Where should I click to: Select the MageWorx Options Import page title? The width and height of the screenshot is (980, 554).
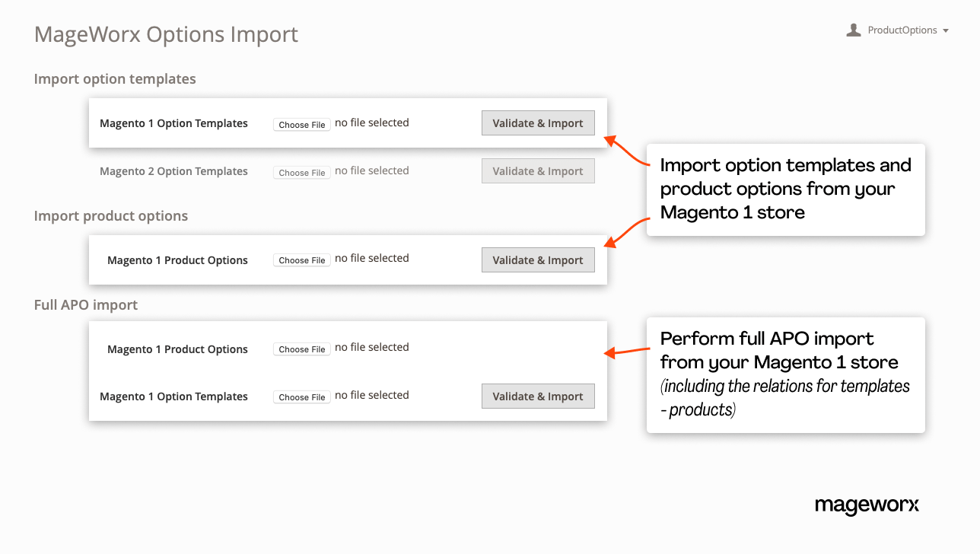coord(166,33)
